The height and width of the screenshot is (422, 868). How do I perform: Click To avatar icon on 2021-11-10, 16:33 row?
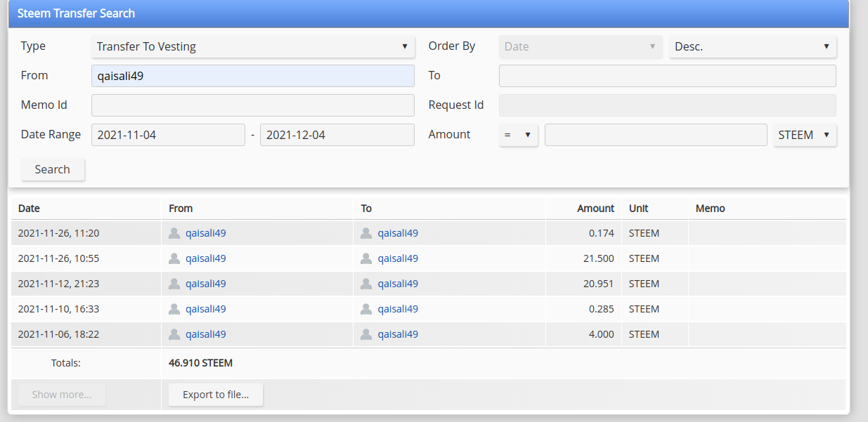point(366,309)
